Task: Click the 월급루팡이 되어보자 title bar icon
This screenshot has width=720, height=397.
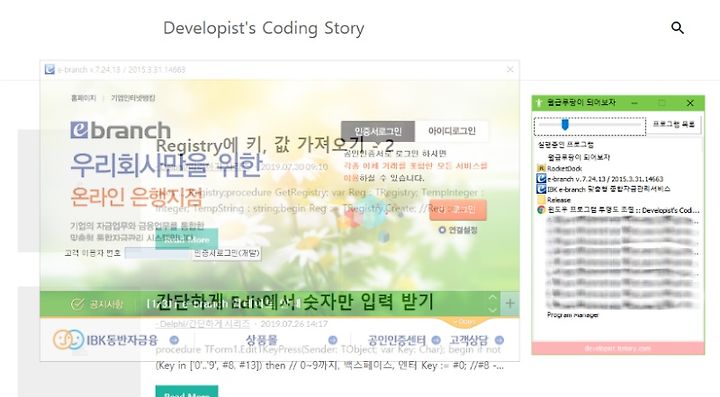Action: (x=539, y=103)
